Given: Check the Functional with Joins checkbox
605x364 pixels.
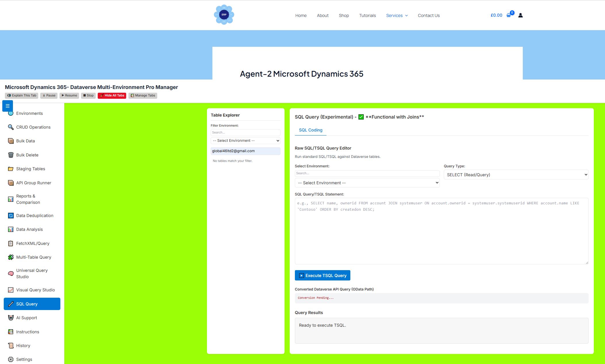Looking at the screenshot, I should tap(361, 117).
